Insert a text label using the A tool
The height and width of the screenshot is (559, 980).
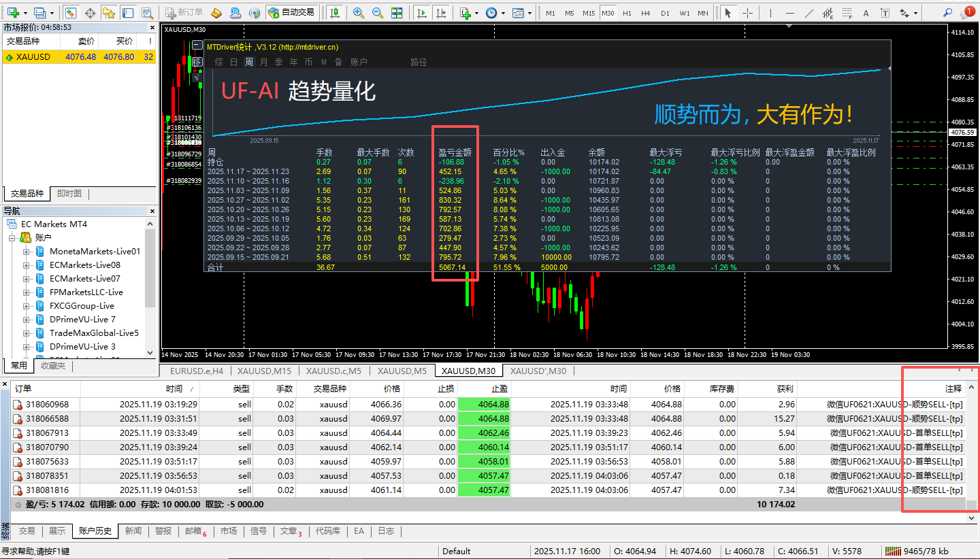pyautogui.click(x=866, y=12)
